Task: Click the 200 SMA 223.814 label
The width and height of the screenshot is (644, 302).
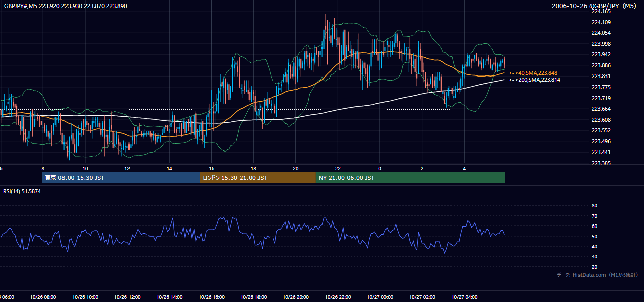Action: (x=535, y=80)
